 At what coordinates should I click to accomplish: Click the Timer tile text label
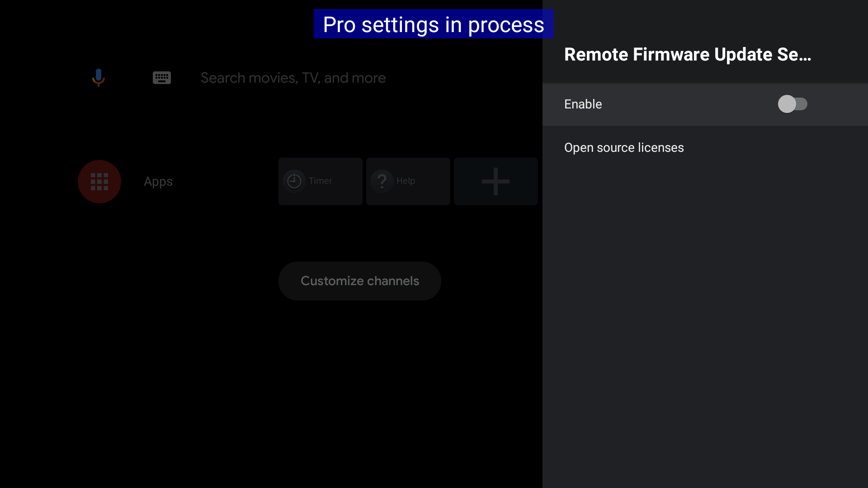(320, 181)
